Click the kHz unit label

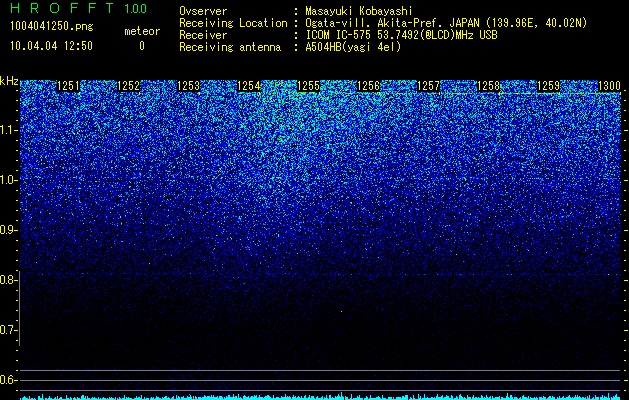9,81
